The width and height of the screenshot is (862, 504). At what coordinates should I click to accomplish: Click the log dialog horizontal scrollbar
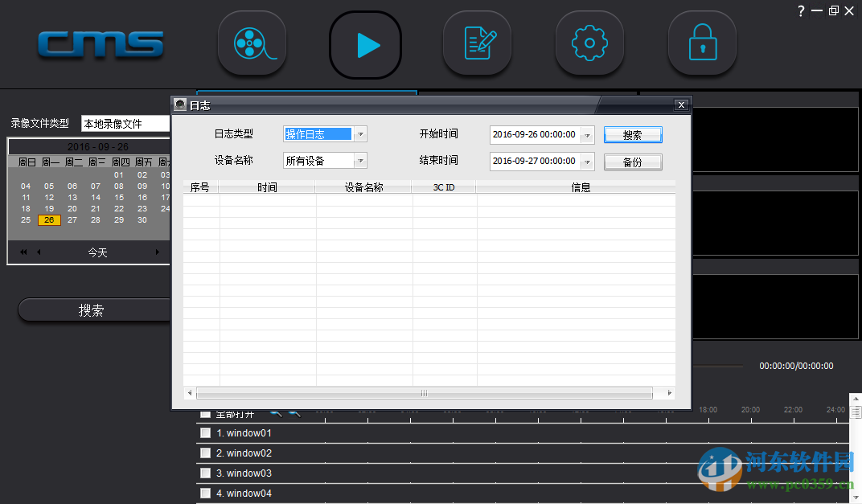pyautogui.click(x=424, y=393)
